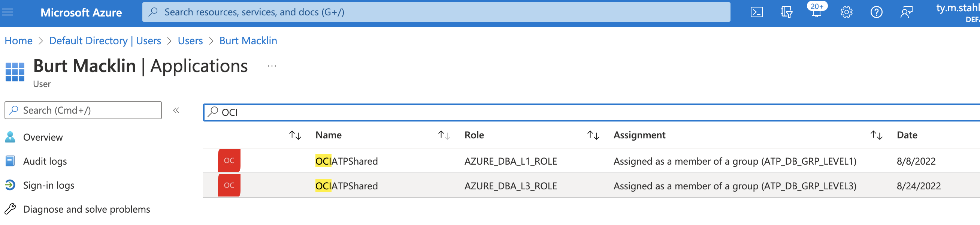Launch Cloud Shell from the top bar
Viewport: 980px width, 225px height.
756,12
